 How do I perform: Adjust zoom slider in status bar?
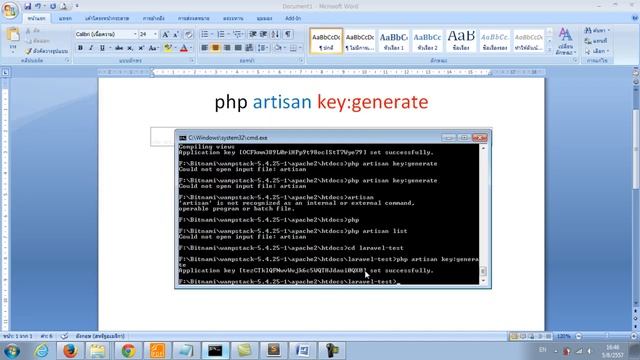(607, 336)
